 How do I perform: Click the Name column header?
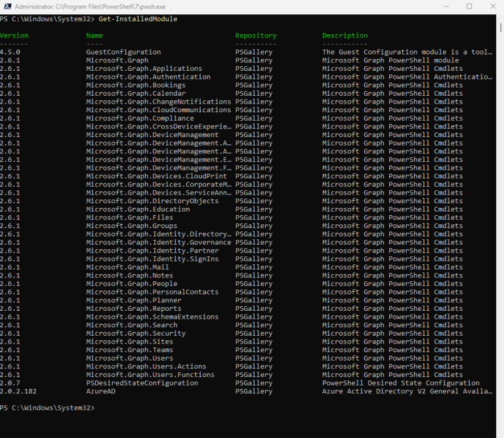pyautogui.click(x=94, y=35)
